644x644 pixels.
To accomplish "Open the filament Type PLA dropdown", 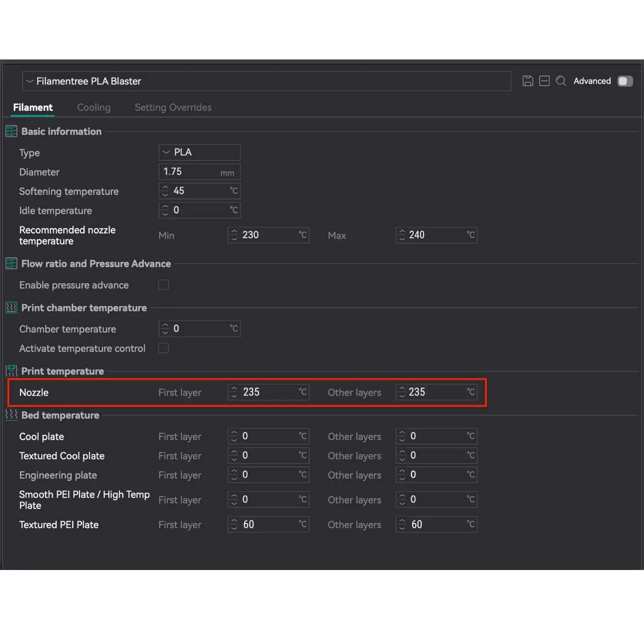I will click(199, 152).
